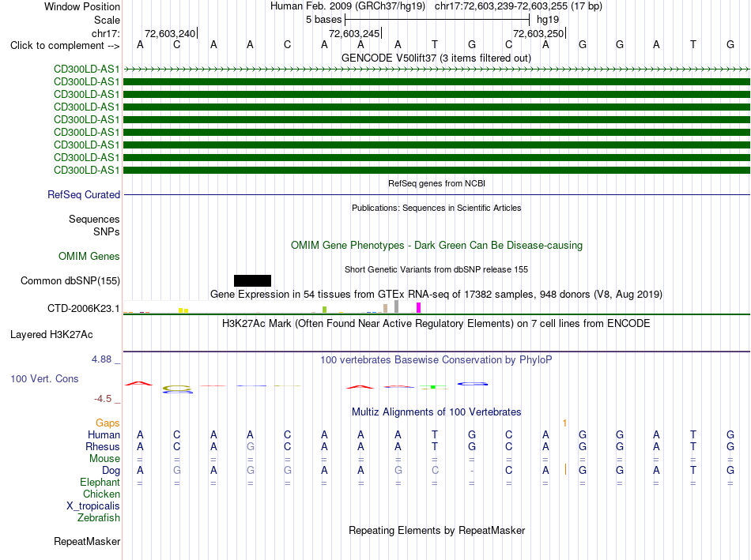Viewport: 751px width, 560px height.
Task: Open the RefSeq Curated track label
Action: coord(83,195)
